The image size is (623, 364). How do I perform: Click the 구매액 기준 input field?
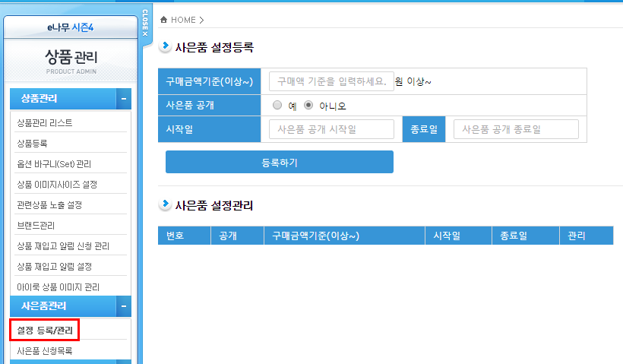(331, 81)
